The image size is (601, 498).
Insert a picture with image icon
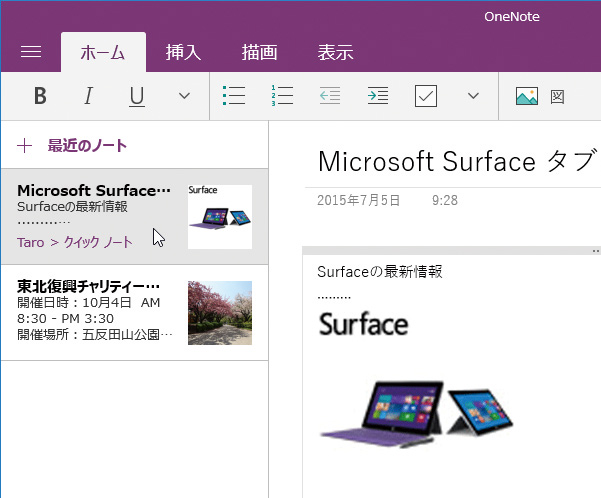[527, 96]
